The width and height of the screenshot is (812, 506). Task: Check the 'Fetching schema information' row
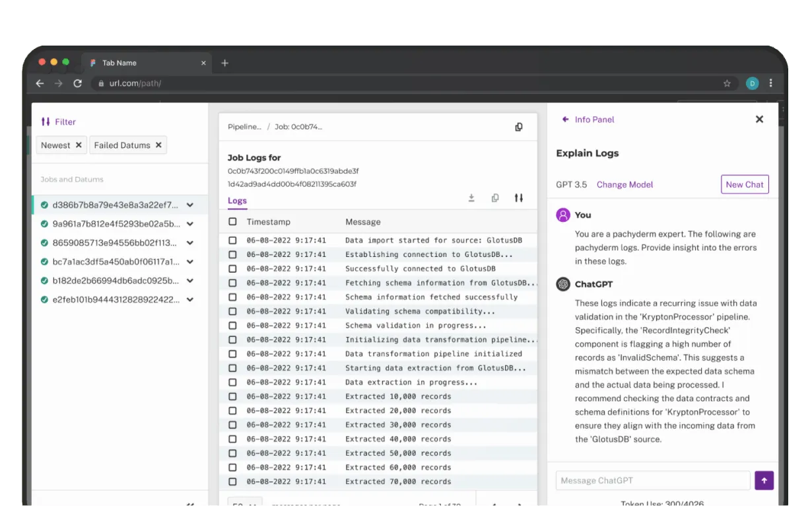coord(232,283)
